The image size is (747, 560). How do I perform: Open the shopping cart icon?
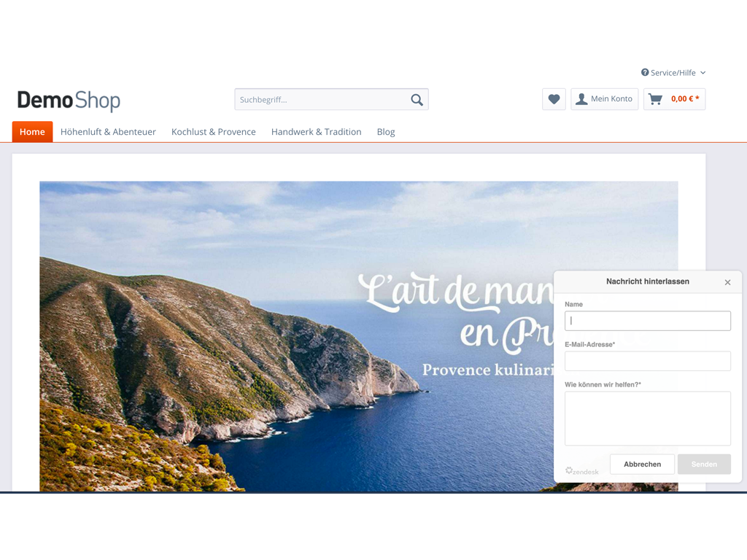coord(655,99)
